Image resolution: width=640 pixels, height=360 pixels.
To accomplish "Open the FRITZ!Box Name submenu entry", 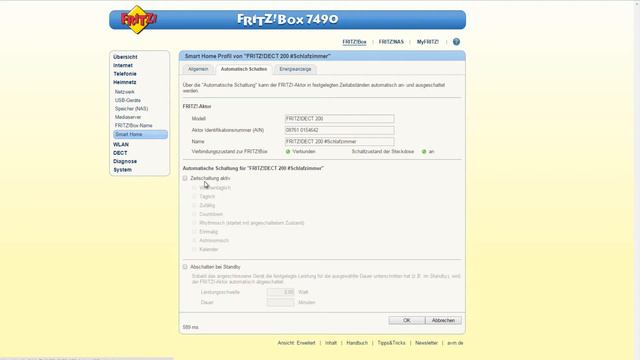I will pyautogui.click(x=133, y=126).
